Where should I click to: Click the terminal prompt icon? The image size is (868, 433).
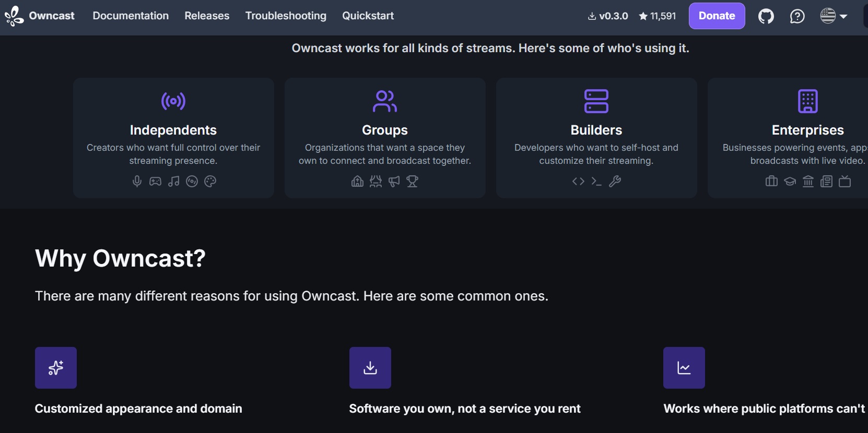tap(596, 181)
